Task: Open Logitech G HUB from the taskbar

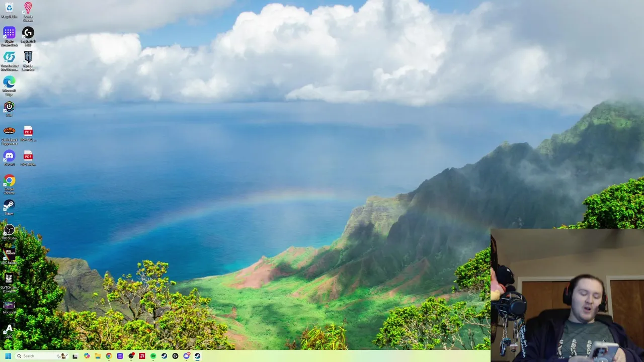Action: coord(175,356)
